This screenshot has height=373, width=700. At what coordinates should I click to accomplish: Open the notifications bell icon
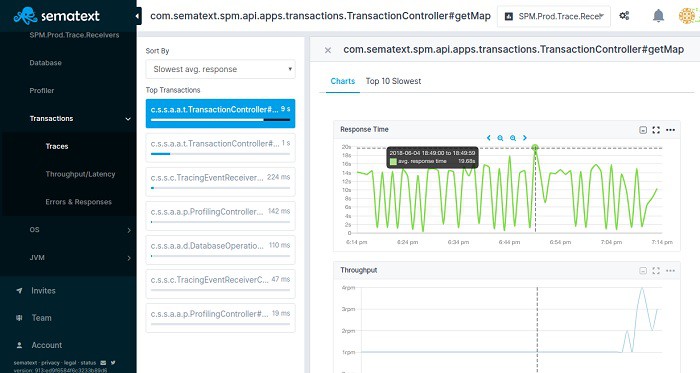coord(658,16)
